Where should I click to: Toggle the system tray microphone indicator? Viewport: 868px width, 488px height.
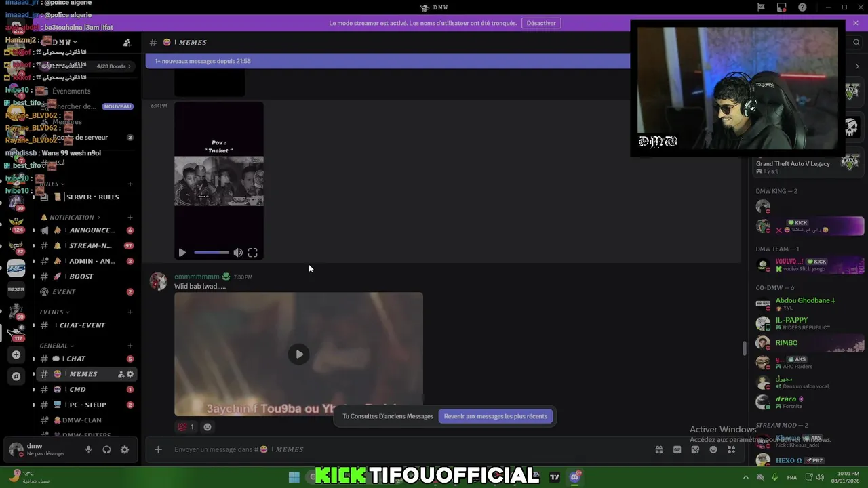pyautogui.click(x=774, y=477)
